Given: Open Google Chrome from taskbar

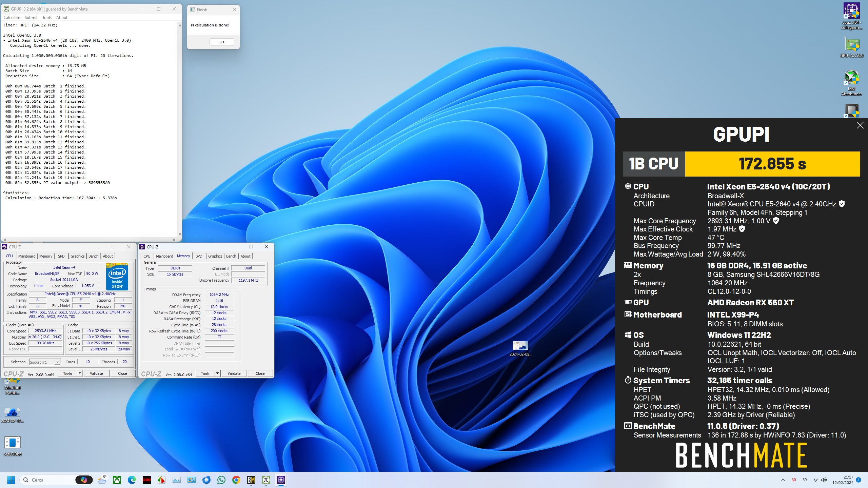Looking at the screenshot, I should coord(236,480).
